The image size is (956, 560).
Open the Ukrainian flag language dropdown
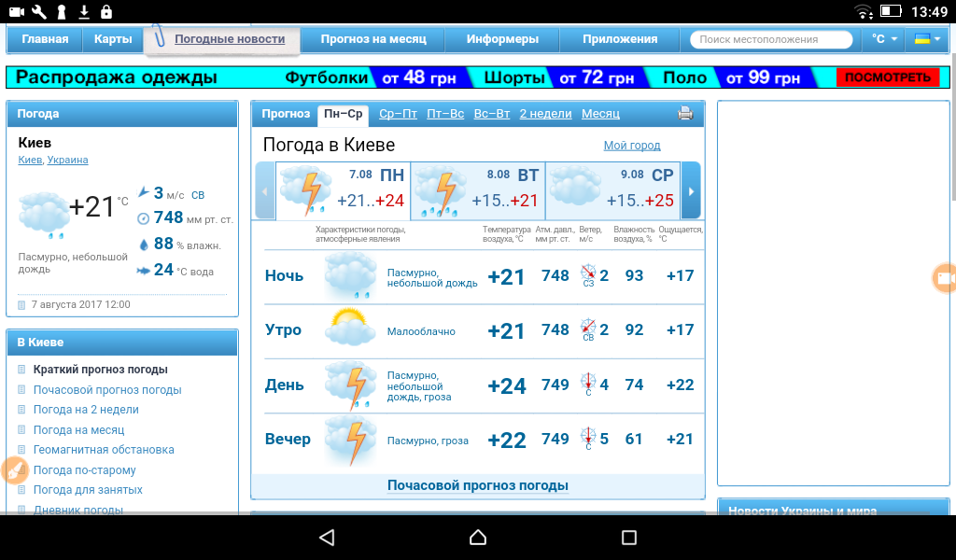[x=926, y=39]
